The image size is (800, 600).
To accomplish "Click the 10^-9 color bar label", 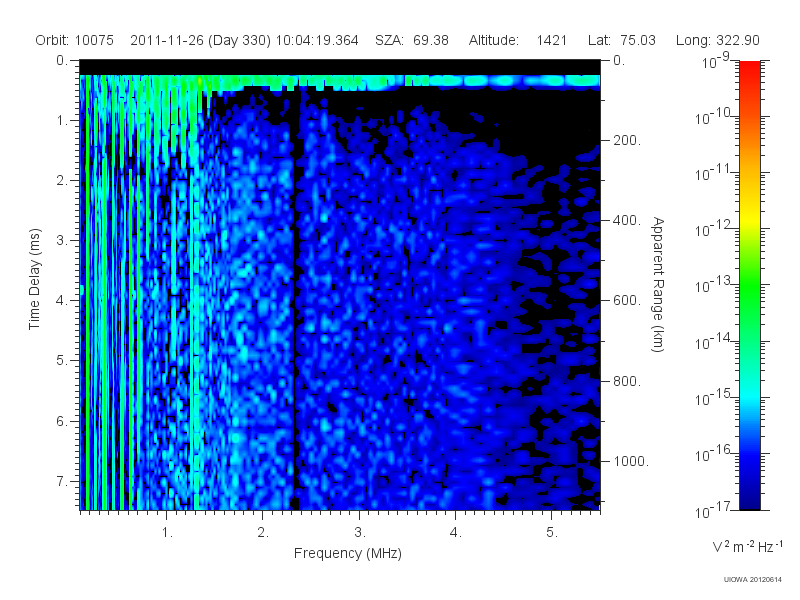I will click(x=716, y=61).
